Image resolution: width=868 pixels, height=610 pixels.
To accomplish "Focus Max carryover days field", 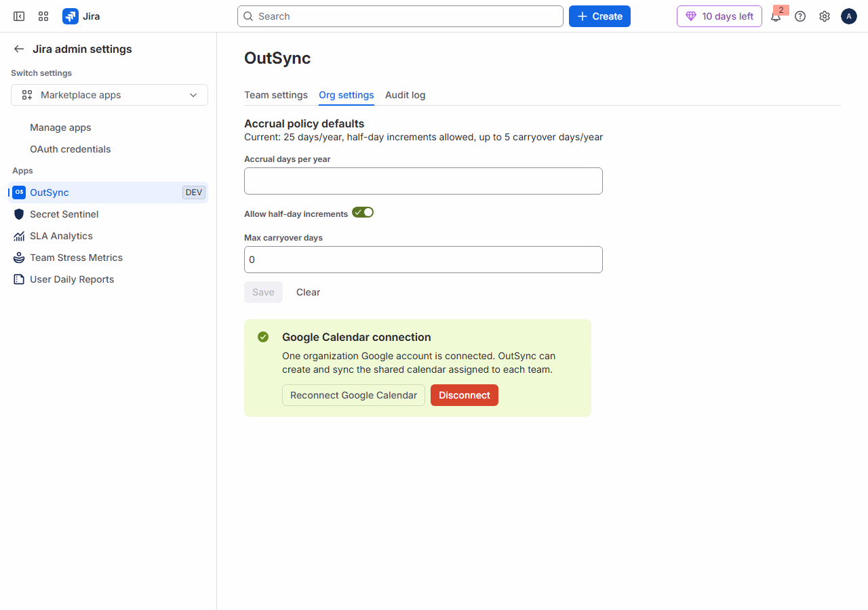I will click(x=423, y=260).
